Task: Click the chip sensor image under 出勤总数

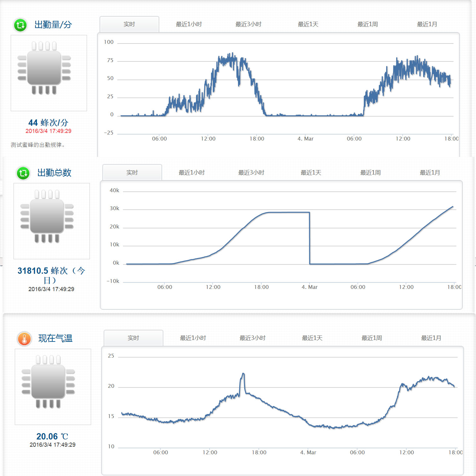Action: 52,221
